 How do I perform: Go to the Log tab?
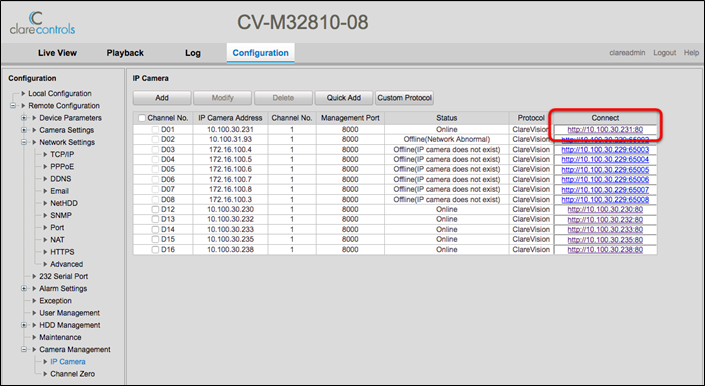192,53
